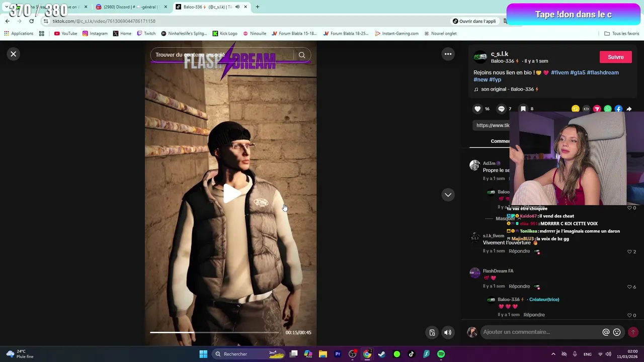Close the TikTok video viewer
The width and height of the screenshot is (644, 362).
(14, 54)
